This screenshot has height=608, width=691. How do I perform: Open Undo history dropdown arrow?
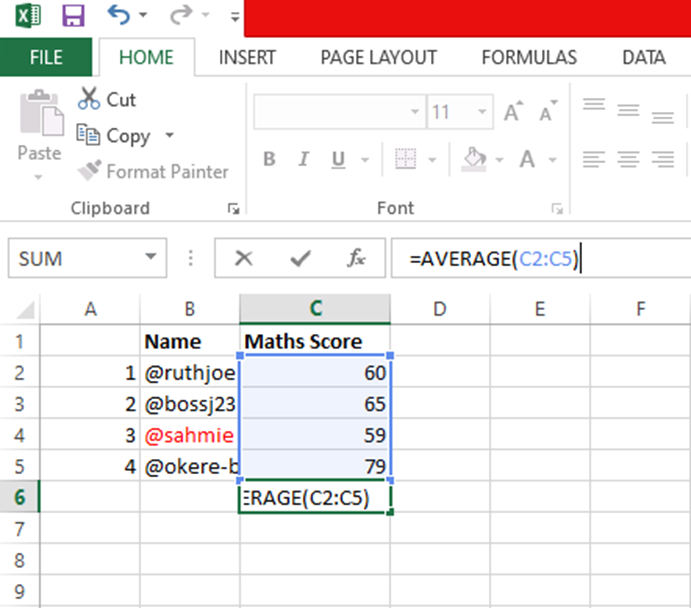pyautogui.click(x=143, y=15)
